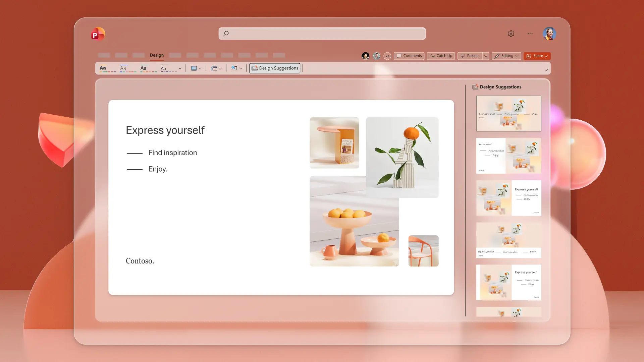Click the PowerPoint logo icon

(x=98, y=34)
